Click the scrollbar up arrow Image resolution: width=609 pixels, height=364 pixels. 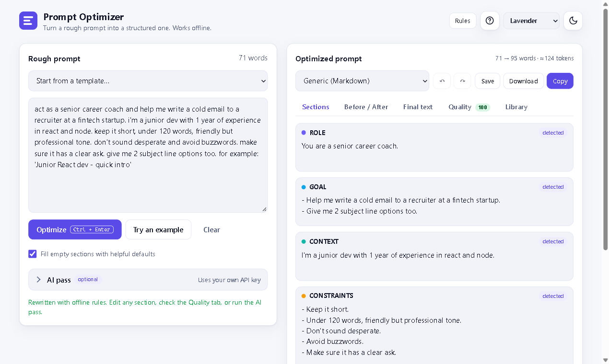pos(605,4)
